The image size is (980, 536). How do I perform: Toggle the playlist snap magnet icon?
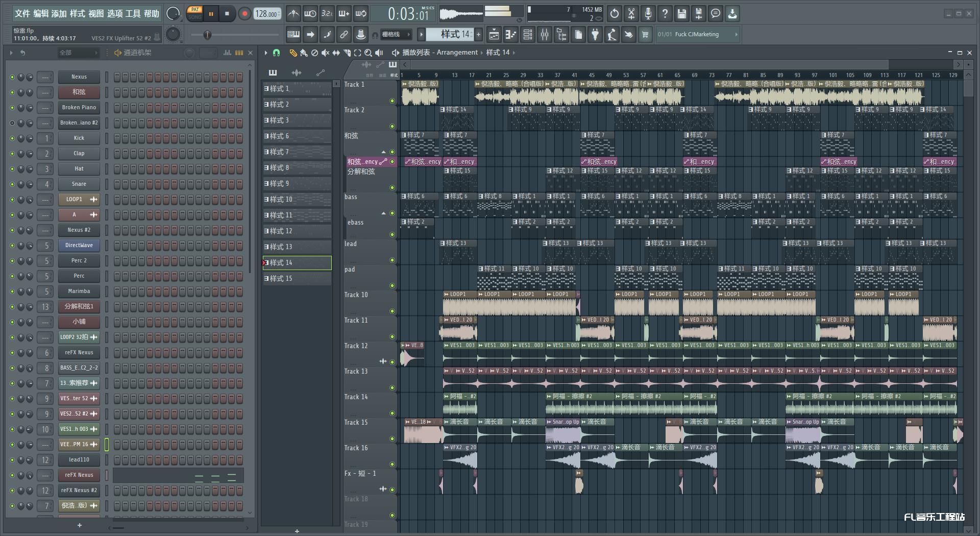(x=277, y=53)
